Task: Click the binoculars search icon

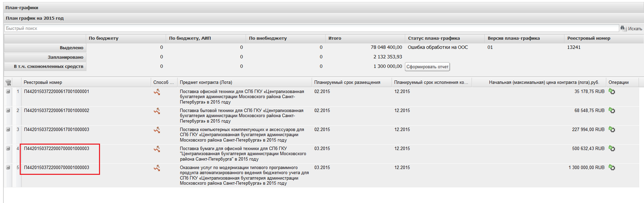Action: click(623, 28)
